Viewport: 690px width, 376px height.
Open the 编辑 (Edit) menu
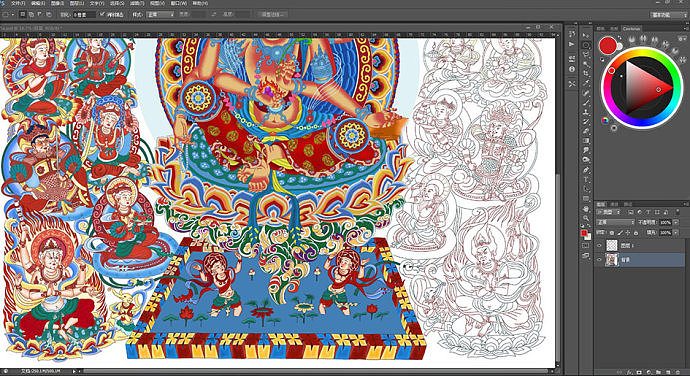pos(38,3)
